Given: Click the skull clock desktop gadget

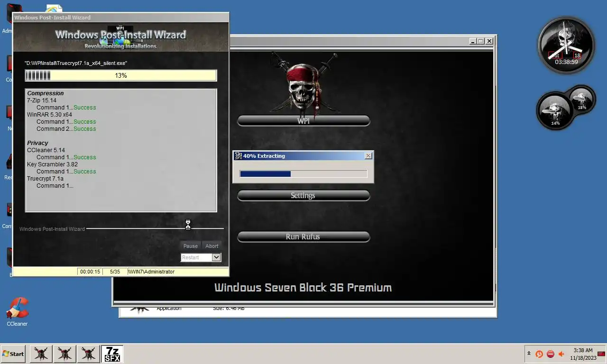Looking at the screenshot, I should pos(566,45).
